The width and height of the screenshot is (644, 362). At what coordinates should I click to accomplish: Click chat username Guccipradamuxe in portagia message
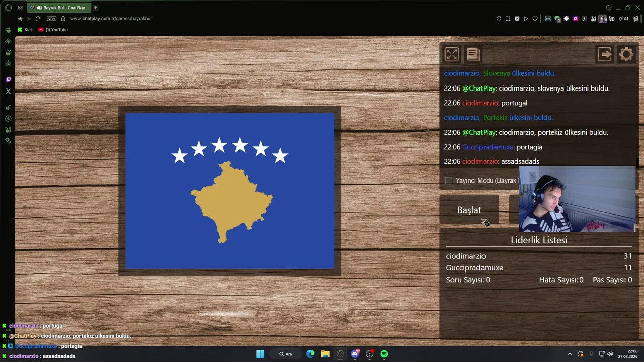pos(488,147)
